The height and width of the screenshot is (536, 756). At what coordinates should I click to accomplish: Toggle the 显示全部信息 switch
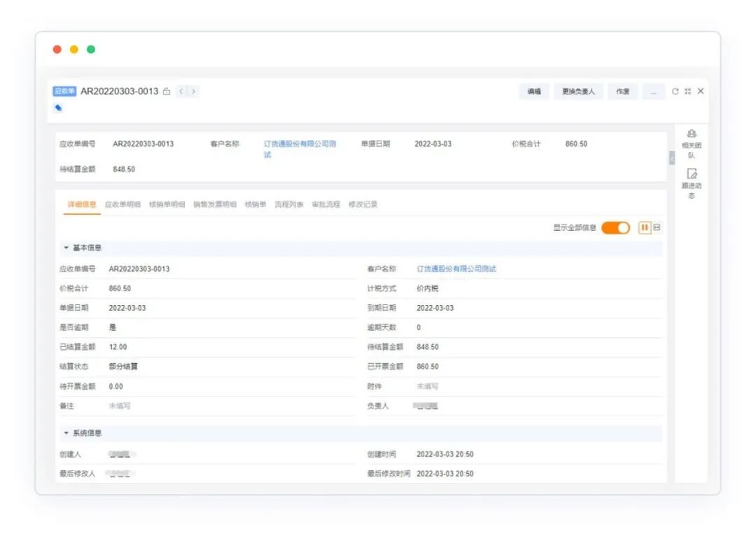pos(616,227)
